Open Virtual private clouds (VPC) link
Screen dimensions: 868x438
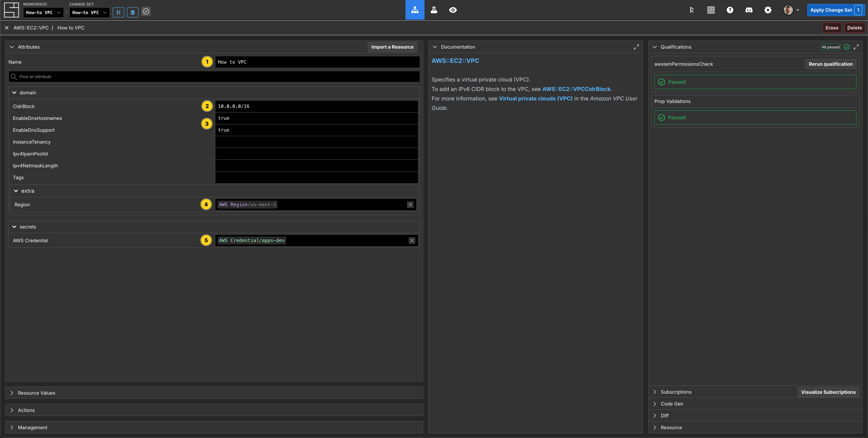tap(535, 98)
